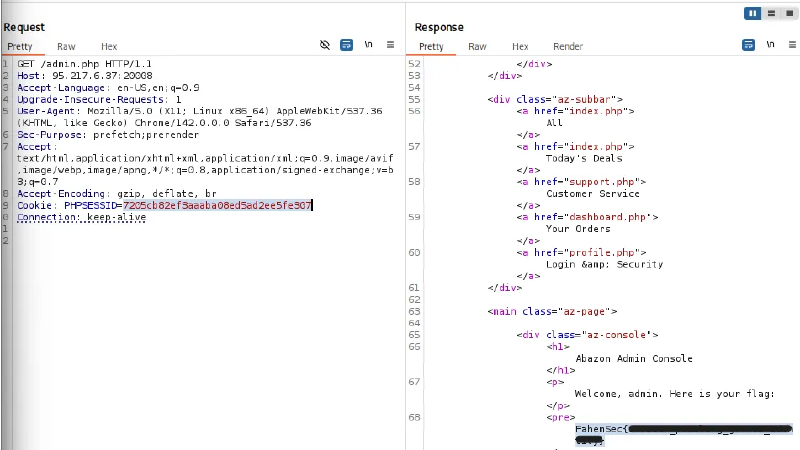Viewport: 800px width, 450px height.
Task: Switch response view to Raw tab
Action: tap(478, 46)
